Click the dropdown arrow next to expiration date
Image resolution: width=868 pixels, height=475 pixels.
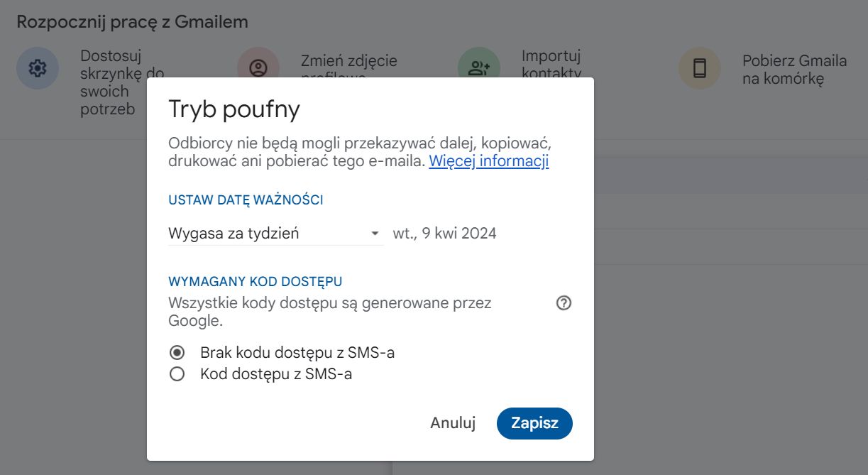click(375, 233)
